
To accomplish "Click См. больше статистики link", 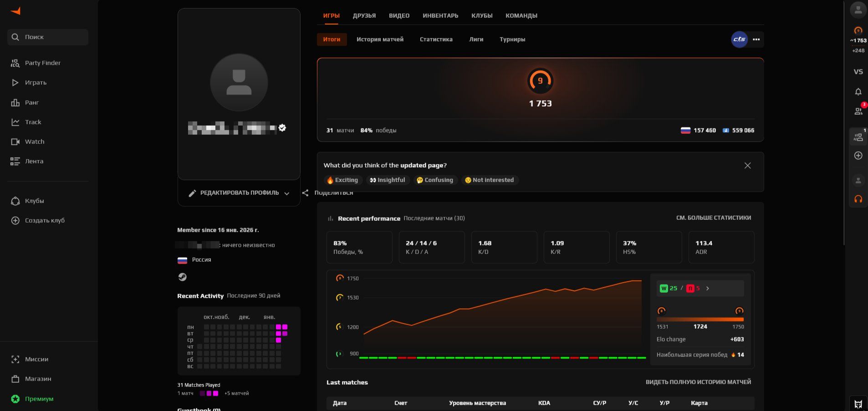I will pyautogui.click(x=713, y=218).
